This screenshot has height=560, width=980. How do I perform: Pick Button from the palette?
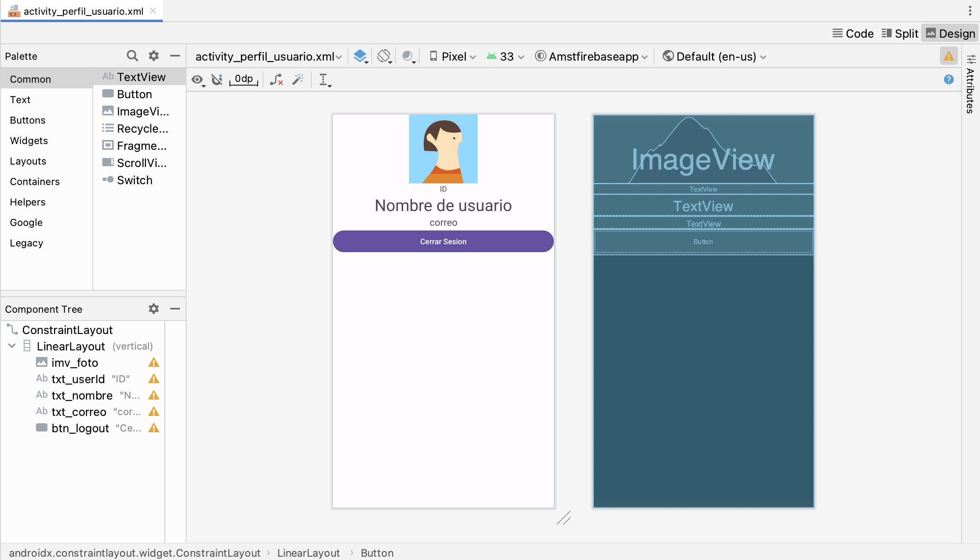coord(139,94)
